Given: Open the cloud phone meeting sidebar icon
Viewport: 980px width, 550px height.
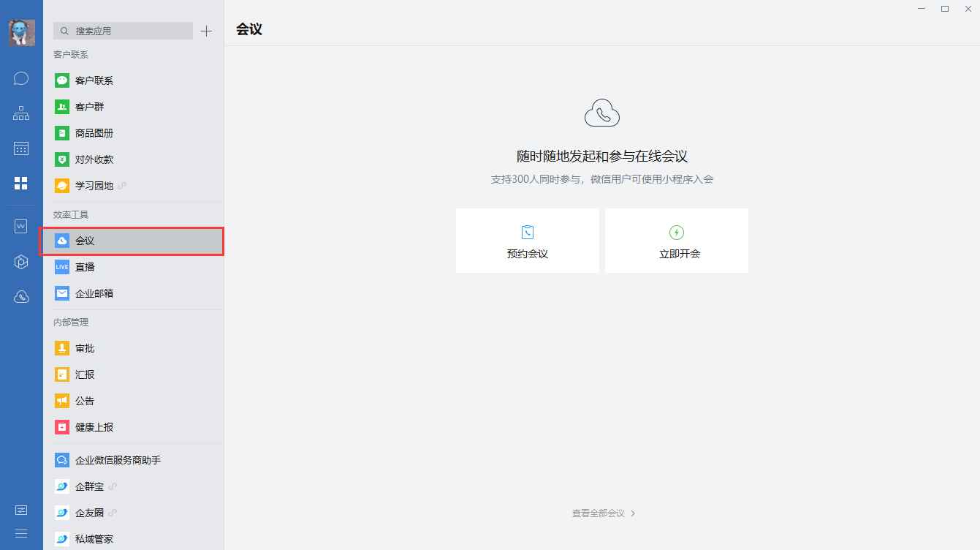Looking at the screenshot, I should point(21,296).
